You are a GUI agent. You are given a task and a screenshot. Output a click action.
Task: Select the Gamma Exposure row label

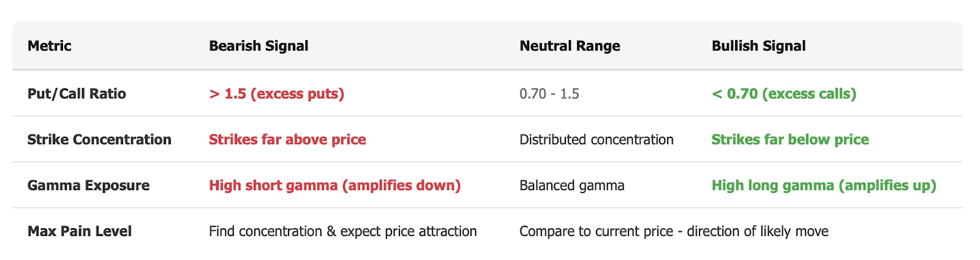pyautogui.click(x=88, y=186)
